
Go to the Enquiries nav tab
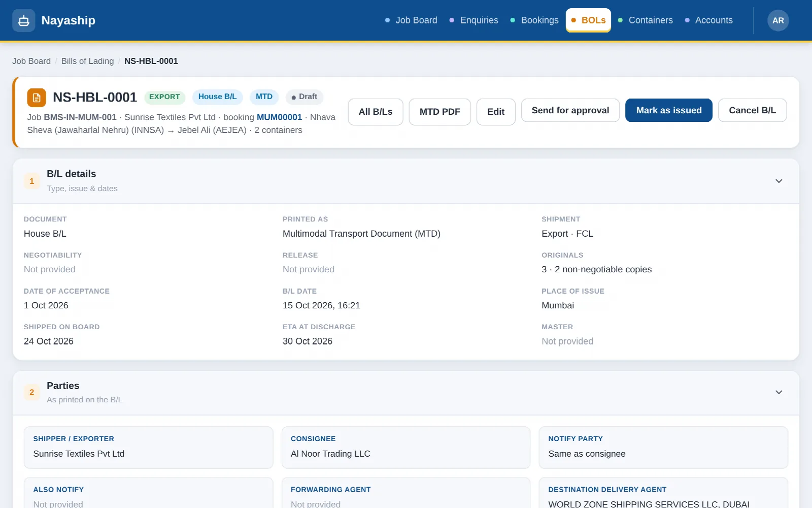tap(474, 20)
